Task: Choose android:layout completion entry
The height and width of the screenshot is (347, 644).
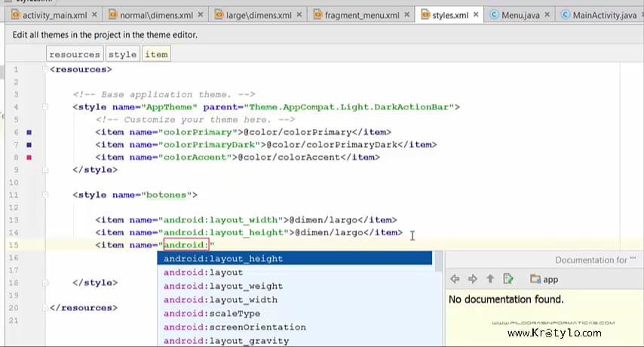Action: coord(295,272)
